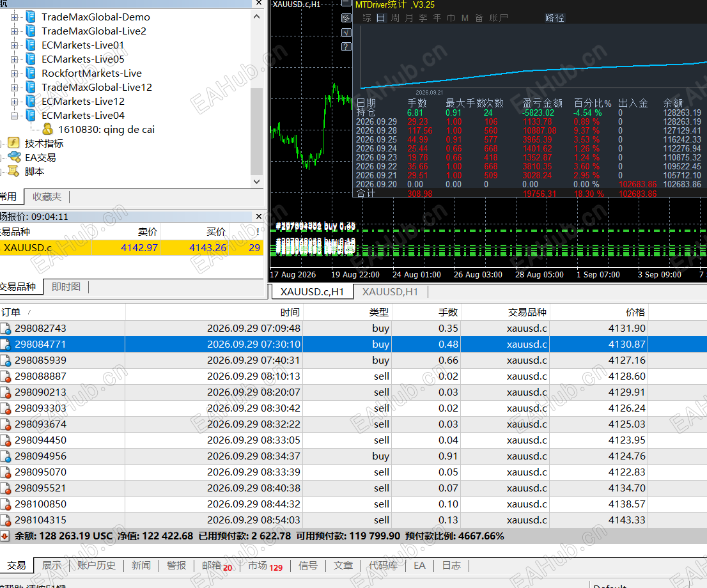Expand the RockfortMarkets-Live tree node
The width and height of the screenshot is (707, 588).
pyautogui.click(x=15, y=73)
